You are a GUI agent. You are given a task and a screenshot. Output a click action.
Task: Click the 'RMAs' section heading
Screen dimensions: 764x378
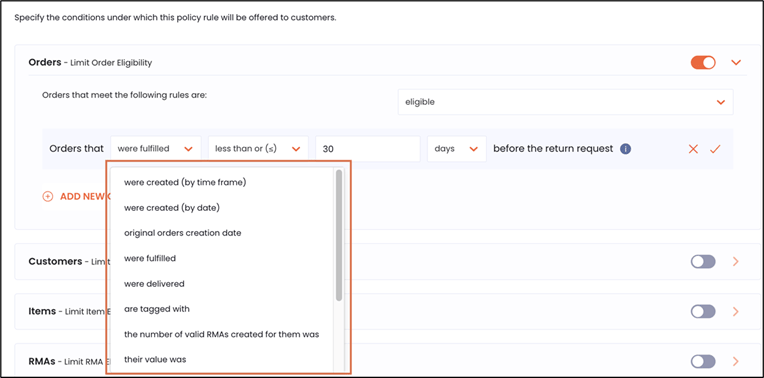[x=42, y=361]
